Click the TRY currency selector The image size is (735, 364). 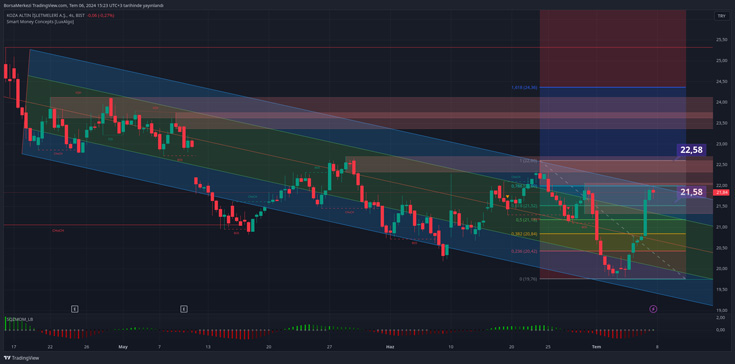point(720,16)
